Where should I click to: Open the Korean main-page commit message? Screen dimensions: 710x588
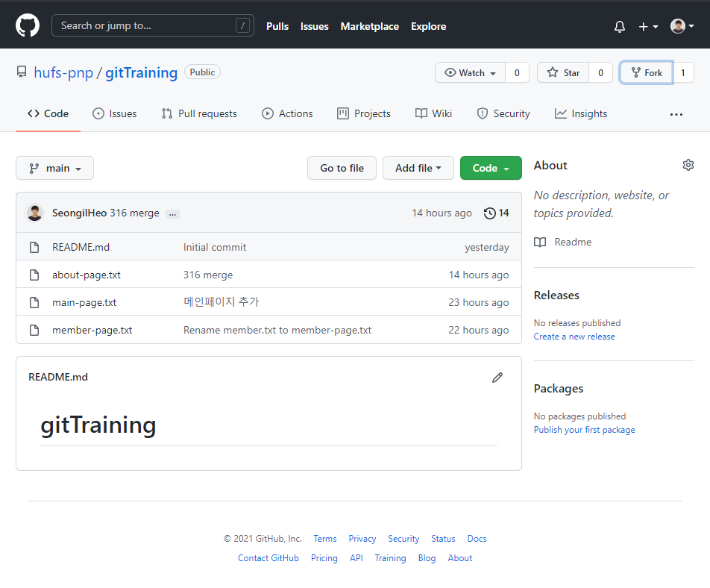point(221,302)
